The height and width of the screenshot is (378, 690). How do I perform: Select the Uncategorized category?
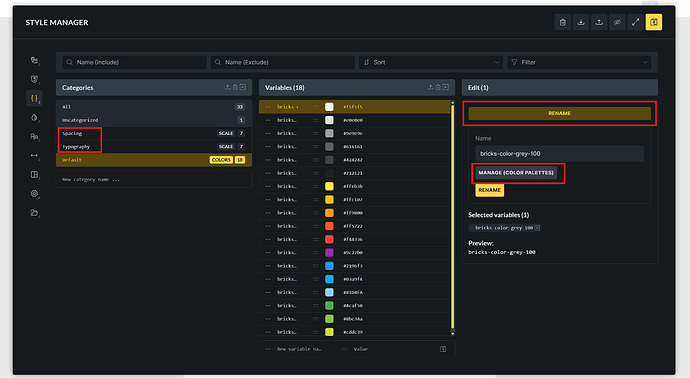[154, 120]
